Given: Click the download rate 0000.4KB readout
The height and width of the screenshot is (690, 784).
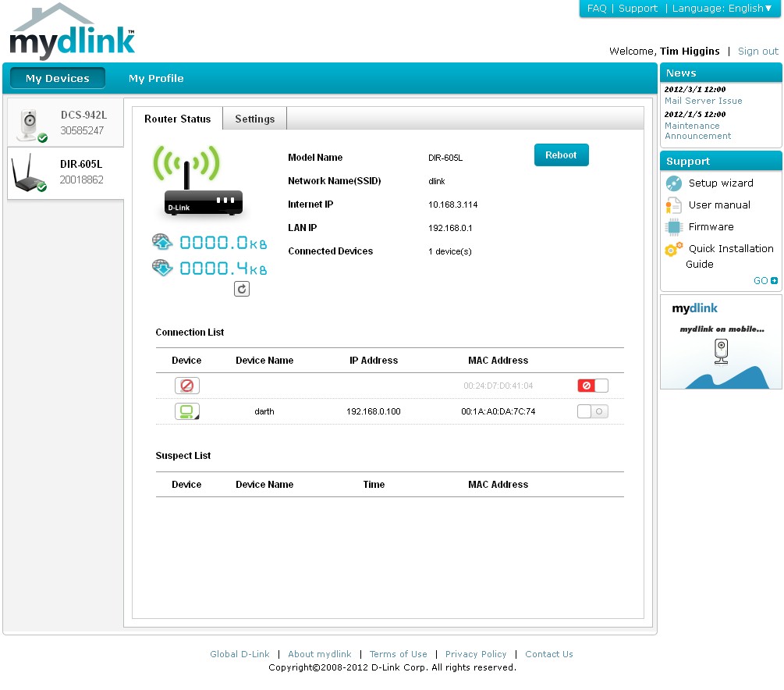Looking at the screenshot, I should (223, 269).
